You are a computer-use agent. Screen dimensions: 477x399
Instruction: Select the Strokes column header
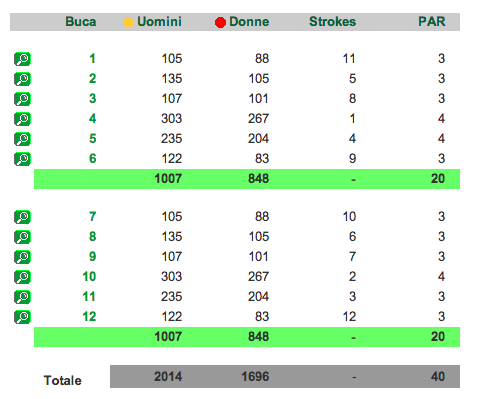332,22
